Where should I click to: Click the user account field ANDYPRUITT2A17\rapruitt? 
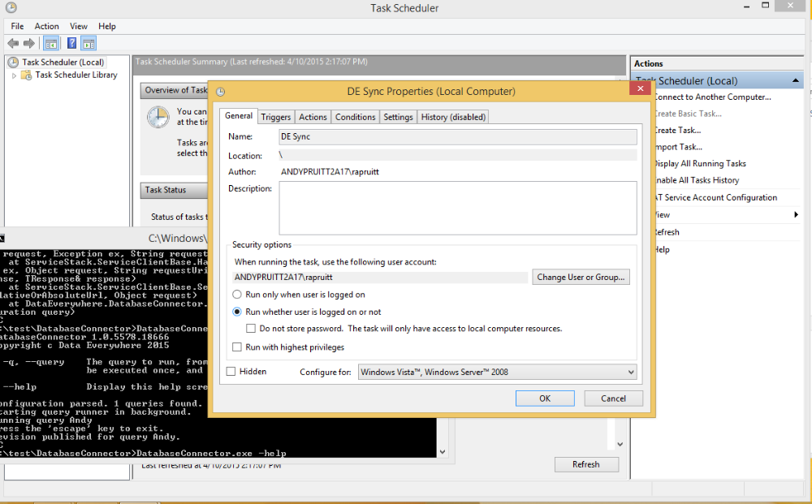tap(380, 278)
